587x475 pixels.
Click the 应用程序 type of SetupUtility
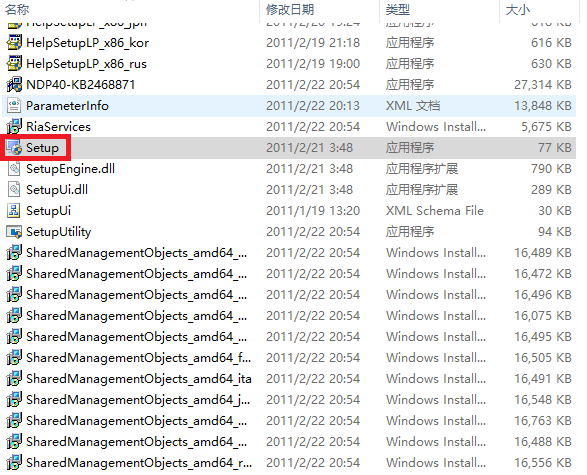(x=410, y=232)
